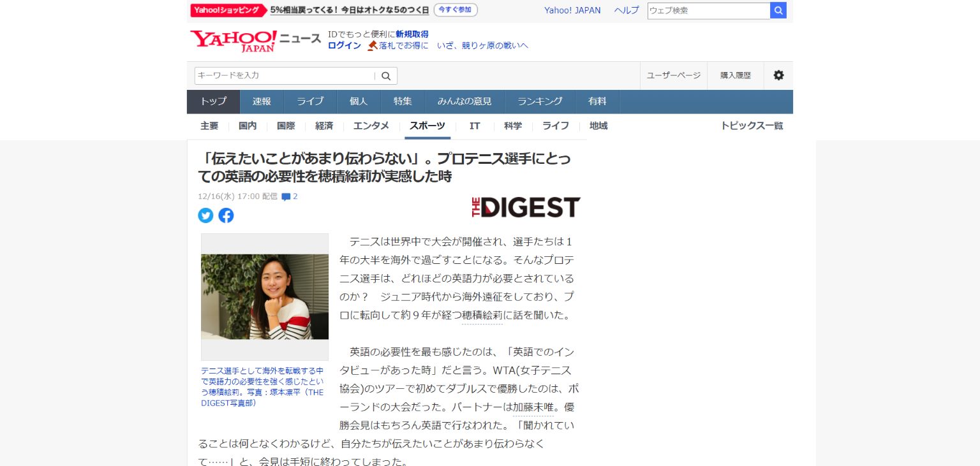Screen dimensions: 980x466
Task: Focus the ウェブ検索 input field
Action: (x=709, y=10)
